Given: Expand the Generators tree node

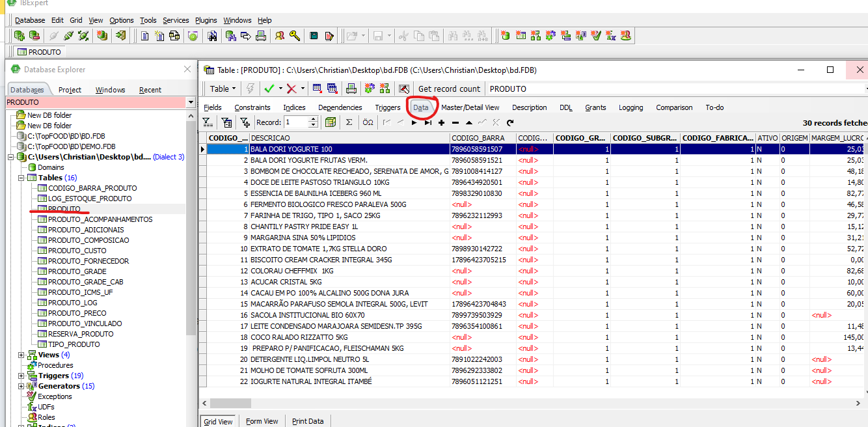Looking at the screenshot, I should (x=21, y=386).
